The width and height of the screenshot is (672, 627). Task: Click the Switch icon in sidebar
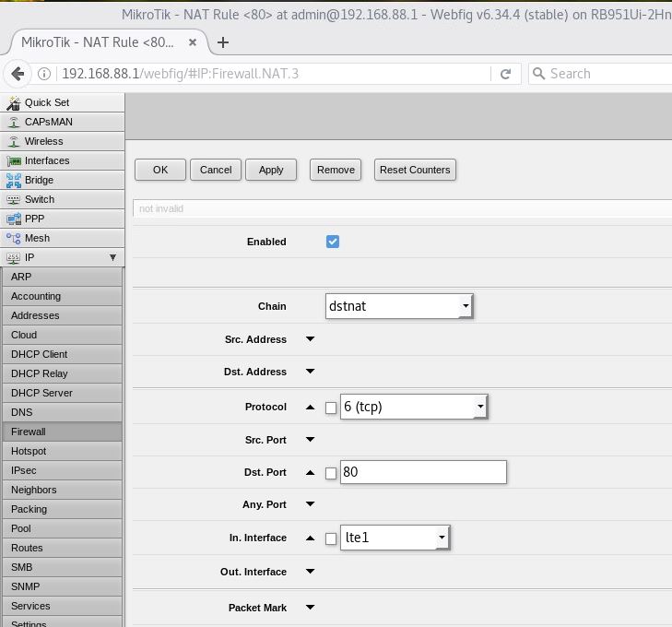click(13, 200)
